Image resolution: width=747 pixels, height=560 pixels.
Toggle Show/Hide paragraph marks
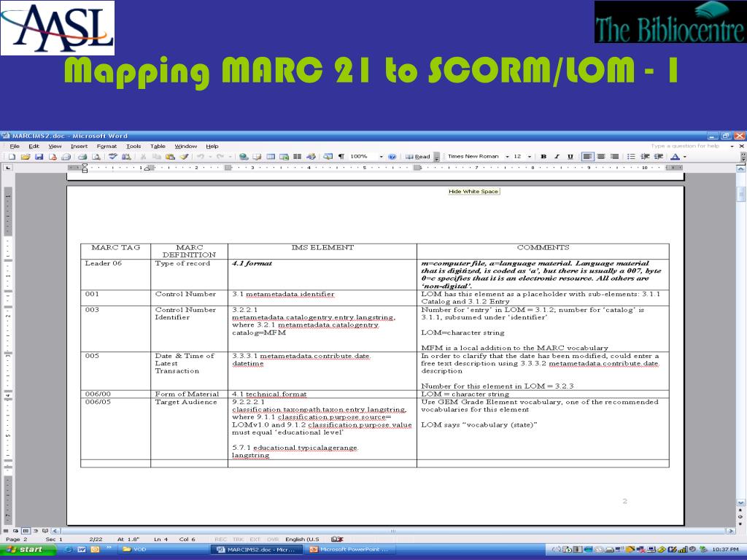341,157
